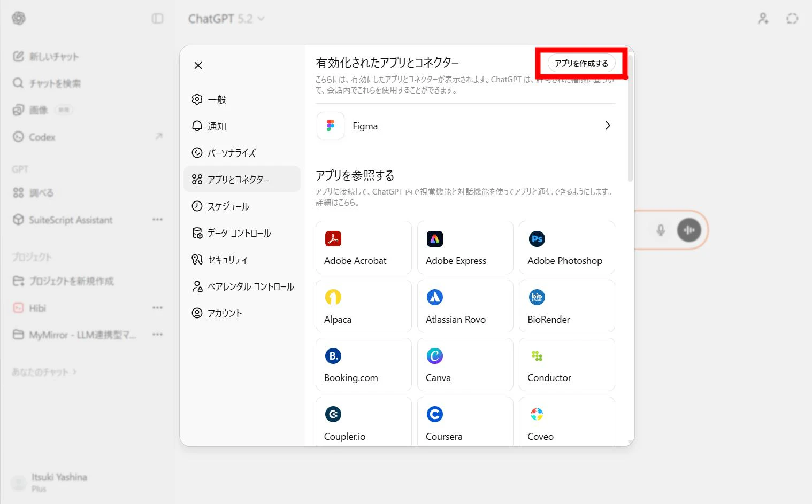Click the Adobe Acrobat icon
The height and width of the screenshot is (504, 812).
pos(333,239)
